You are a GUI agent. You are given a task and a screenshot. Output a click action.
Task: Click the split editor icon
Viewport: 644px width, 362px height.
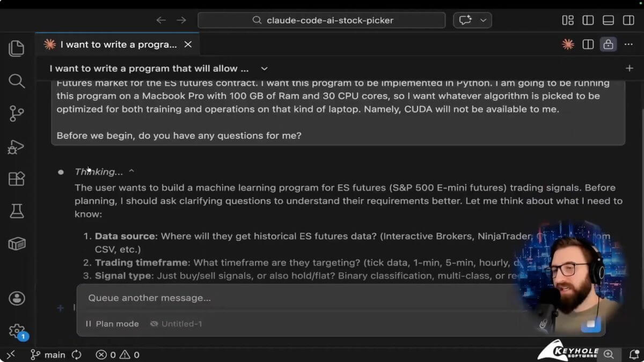click(x=588, y=45)
